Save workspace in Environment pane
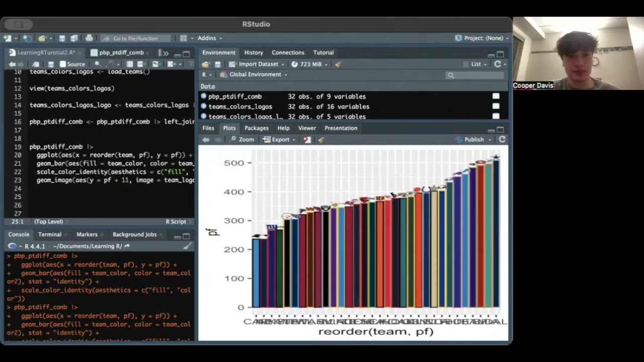 tap(217, 64)
